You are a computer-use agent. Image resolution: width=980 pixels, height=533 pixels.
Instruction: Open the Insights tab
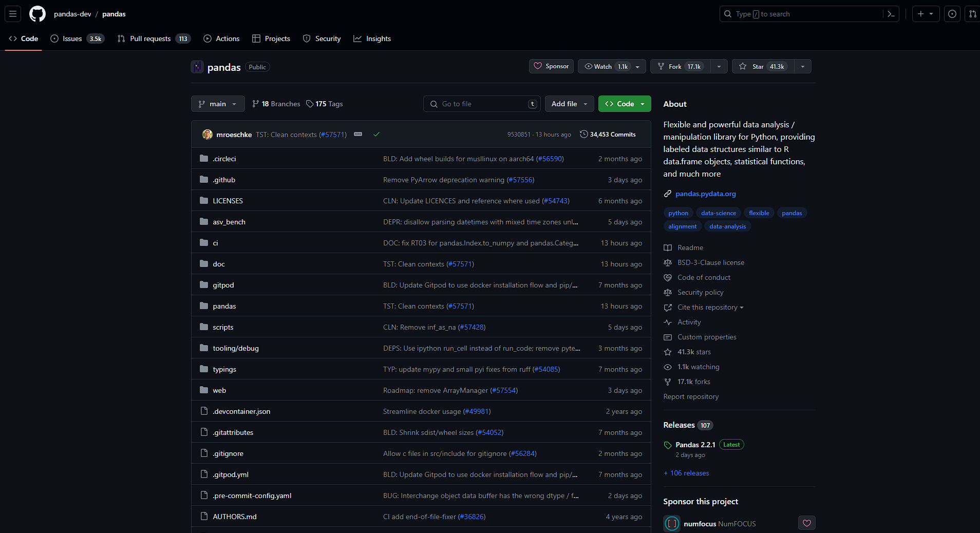pos(372,39)
